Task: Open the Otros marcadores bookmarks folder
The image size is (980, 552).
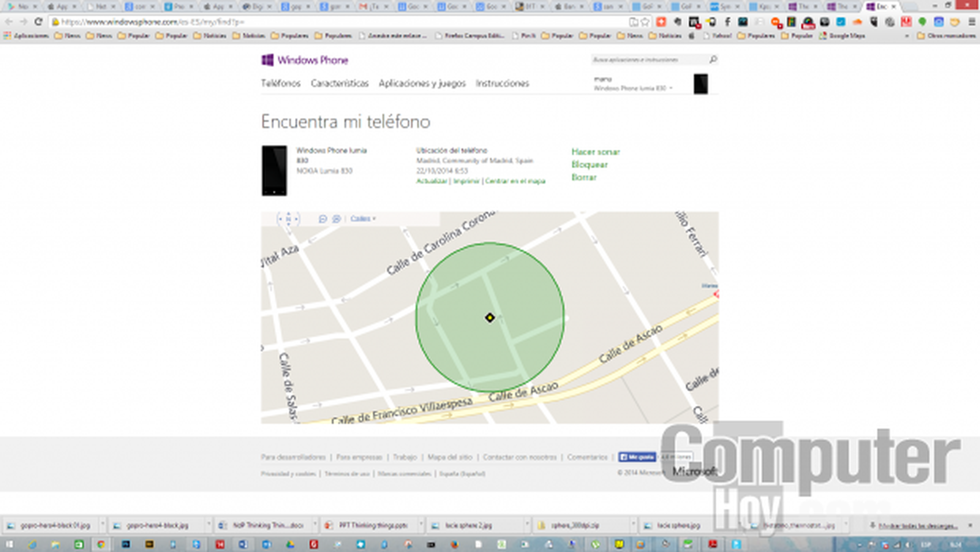Action: (946, 36)
